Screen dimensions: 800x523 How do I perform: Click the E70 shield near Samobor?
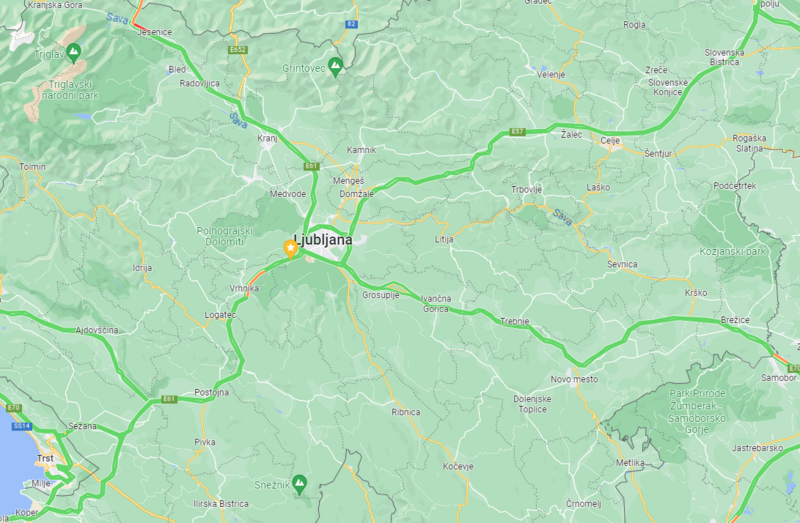[793, 368]
